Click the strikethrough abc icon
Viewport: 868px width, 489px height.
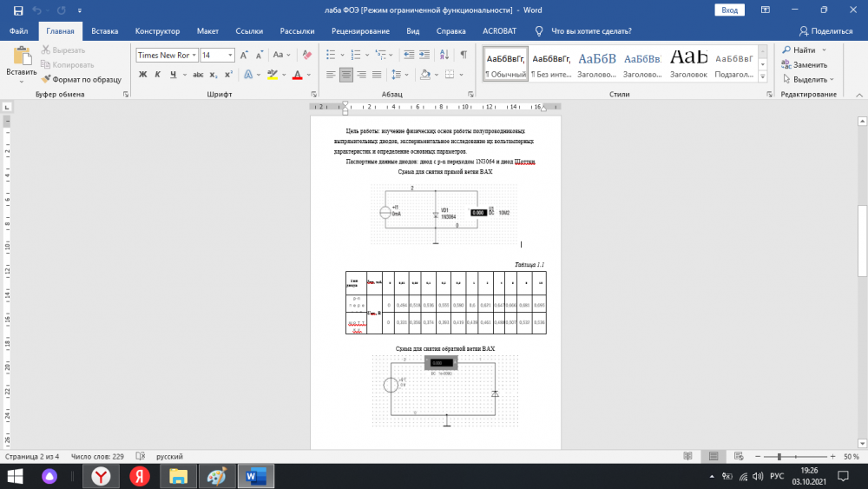(196, 75)
